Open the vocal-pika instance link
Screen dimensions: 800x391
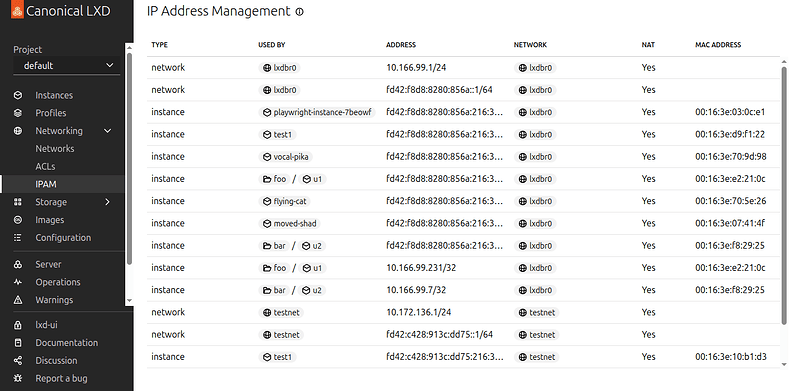tap(287, 157)
